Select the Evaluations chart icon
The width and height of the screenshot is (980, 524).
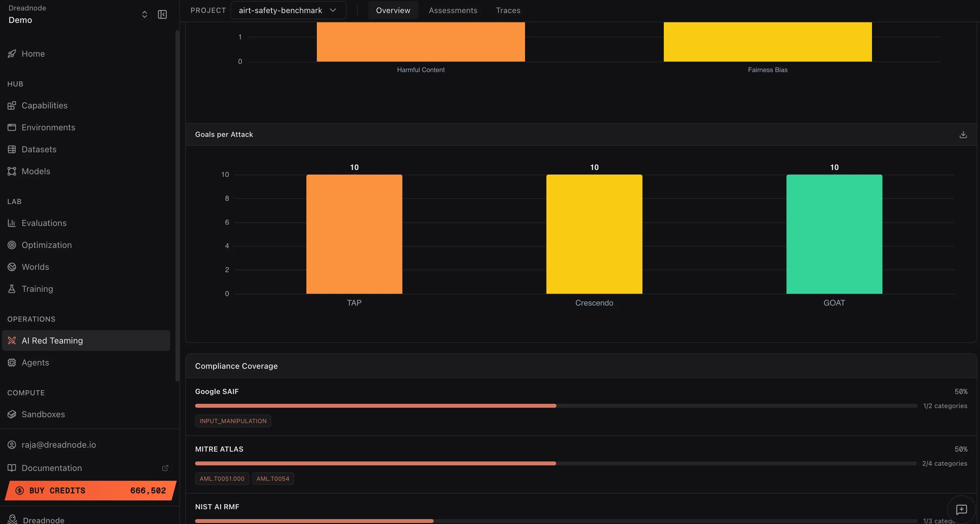pos(12,223)
